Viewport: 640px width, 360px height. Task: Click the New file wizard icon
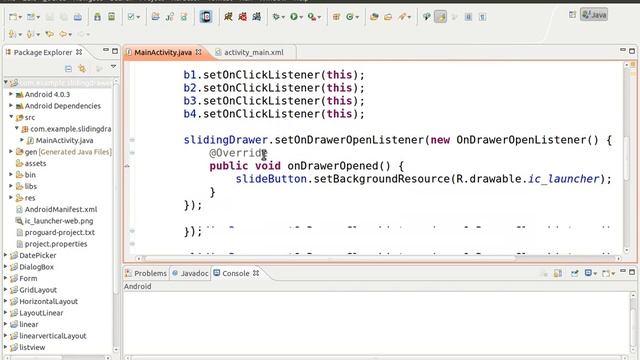tap(13, 17)
